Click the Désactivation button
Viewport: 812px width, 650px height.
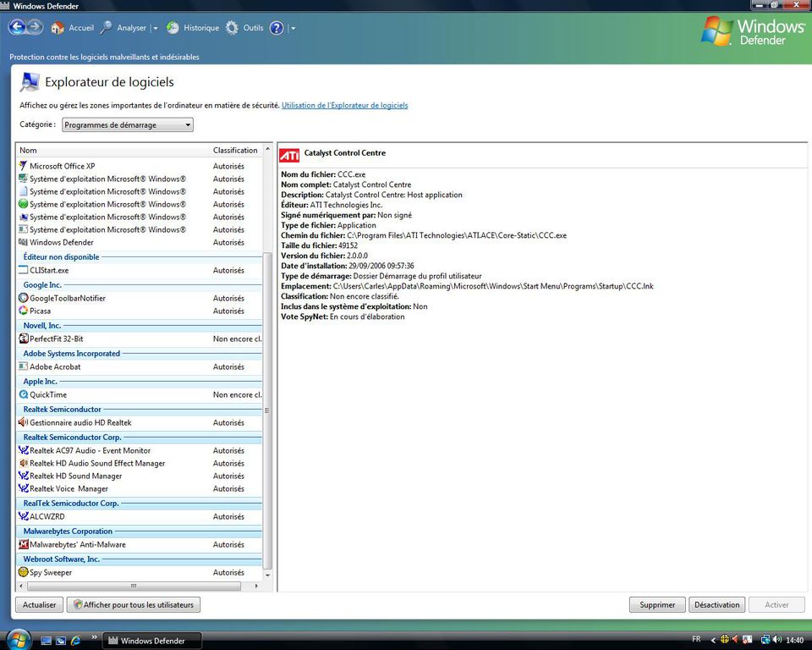716,604
